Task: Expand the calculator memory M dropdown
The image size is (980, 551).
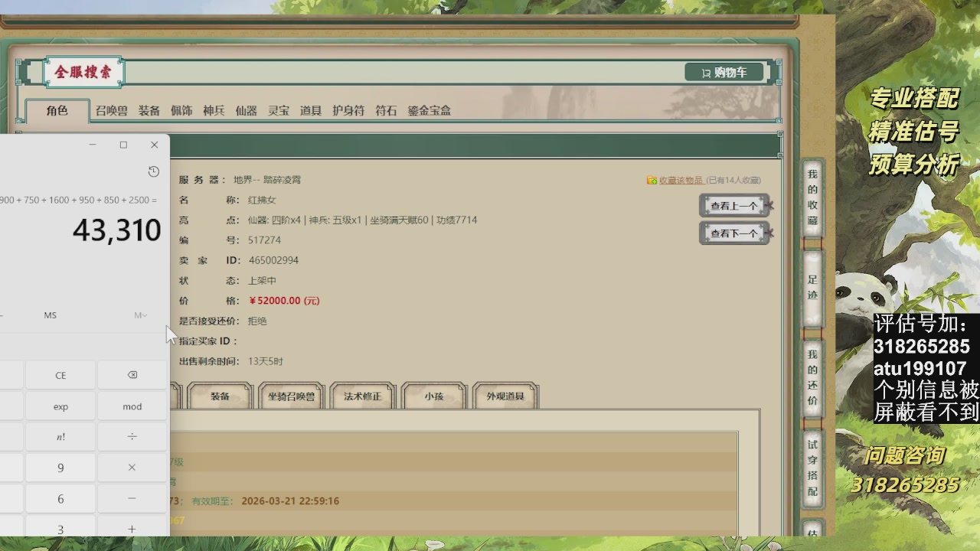Action: point(140,315)
